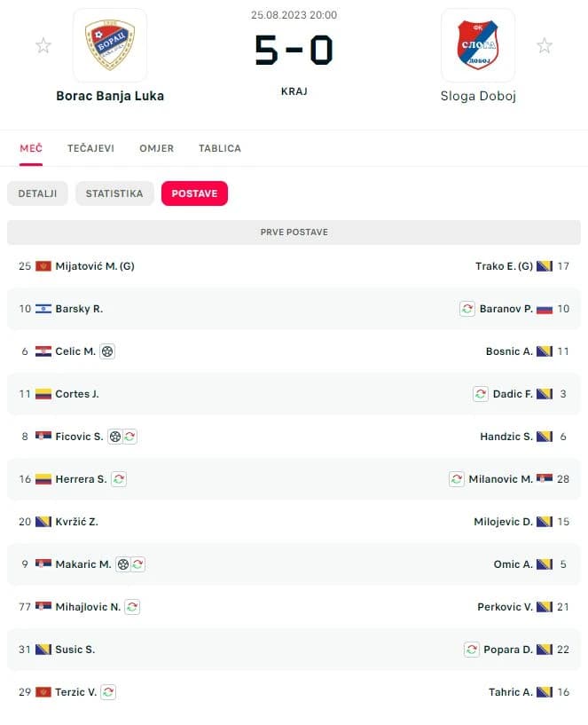Click the substitution icon beside Baranov P.

point(467,309)
